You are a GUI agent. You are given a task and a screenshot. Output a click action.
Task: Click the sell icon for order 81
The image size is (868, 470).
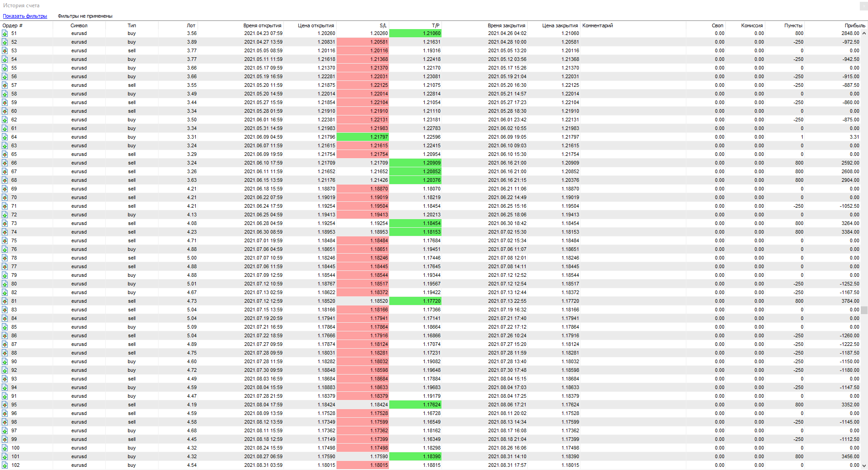tap(5, 301)
